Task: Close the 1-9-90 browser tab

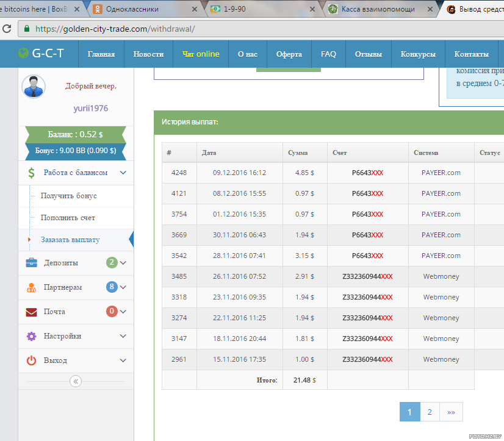Action: (312, 9)
